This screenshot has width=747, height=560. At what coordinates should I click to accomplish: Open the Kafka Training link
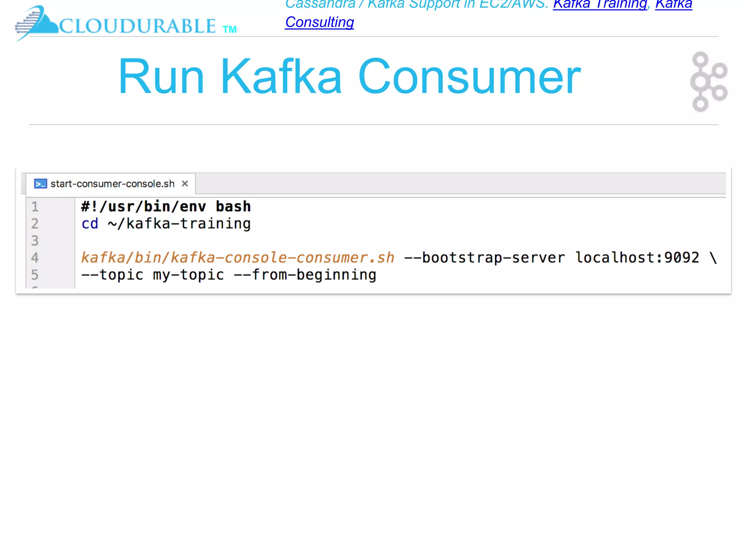600,4
